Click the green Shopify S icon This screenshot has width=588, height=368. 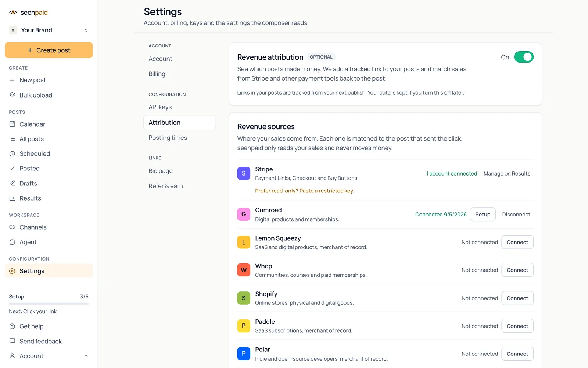click(244, 298)
